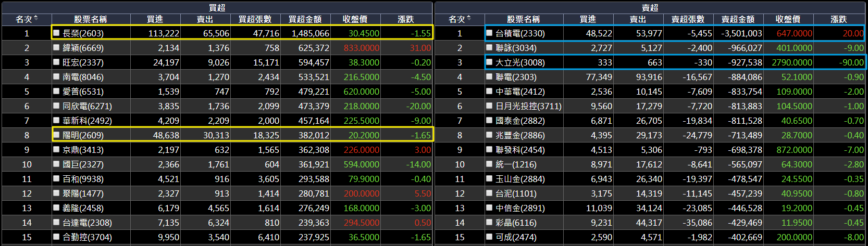Check the box next to 聯詠(3034)
The height and width of the screenshot is (246, 868).
[x=489, y=47]
